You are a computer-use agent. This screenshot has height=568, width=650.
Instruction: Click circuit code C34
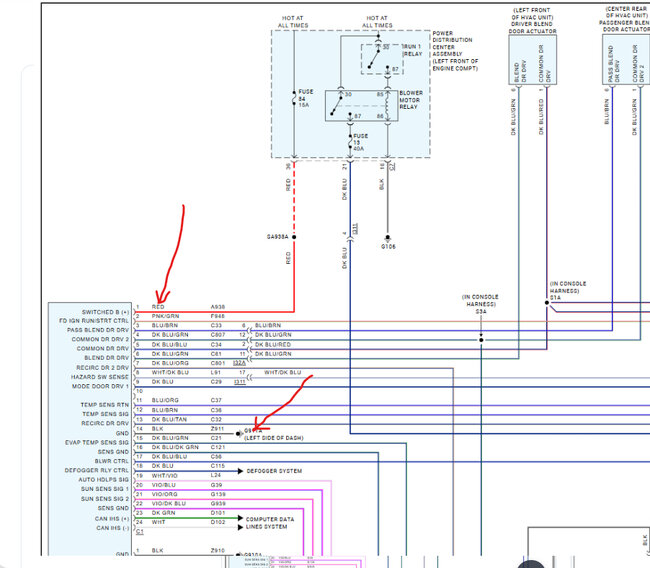216,345
